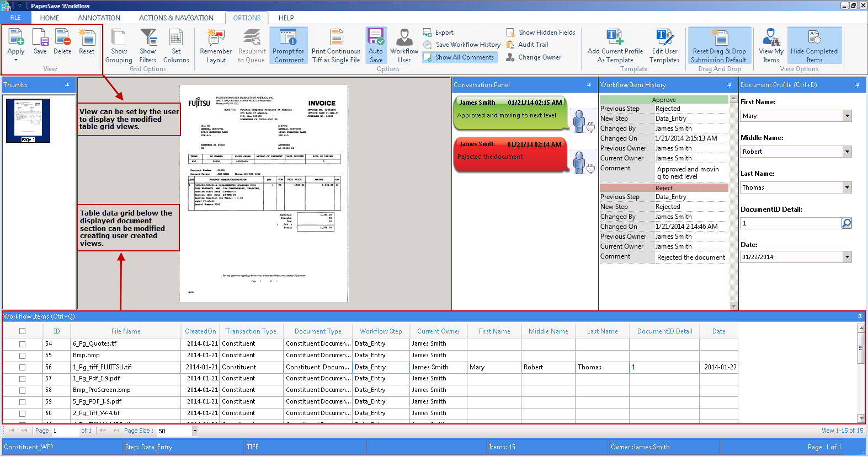Switch to the ANNOTATION tab
This screenshot has width=868, height=457.
pyautogui.click(x=99, y=18)
